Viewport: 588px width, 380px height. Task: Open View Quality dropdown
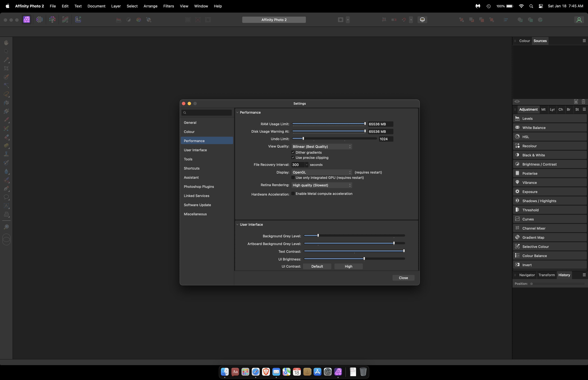[x=322, y=147]
